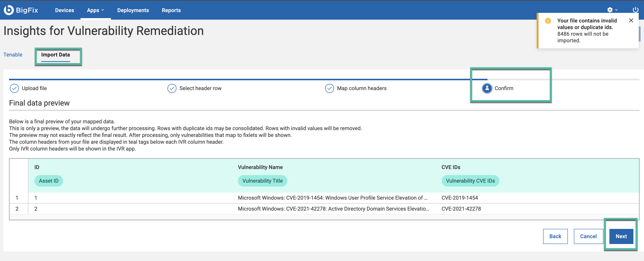Switch to the Tenable tab
Image resolution: width=644 pixels, height=261 pixels.
tap(13, 55)
